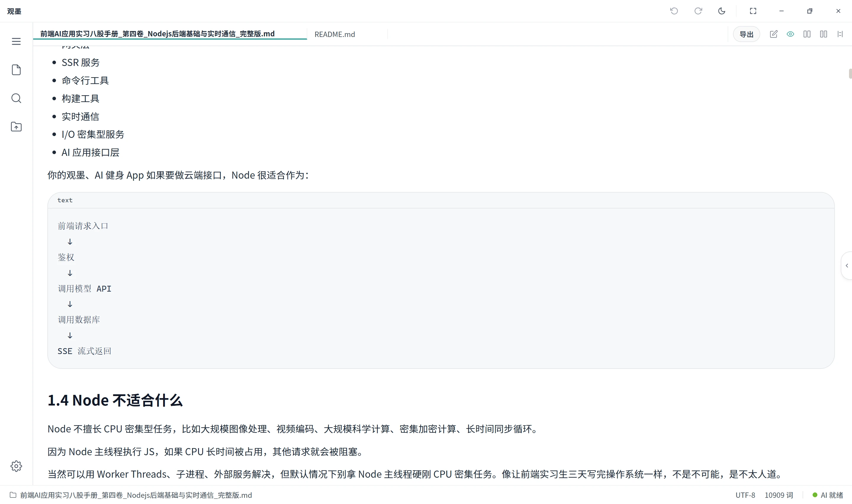Open the file document icon in sidebar
Screen dimensions: 852x504
point(16,70)
